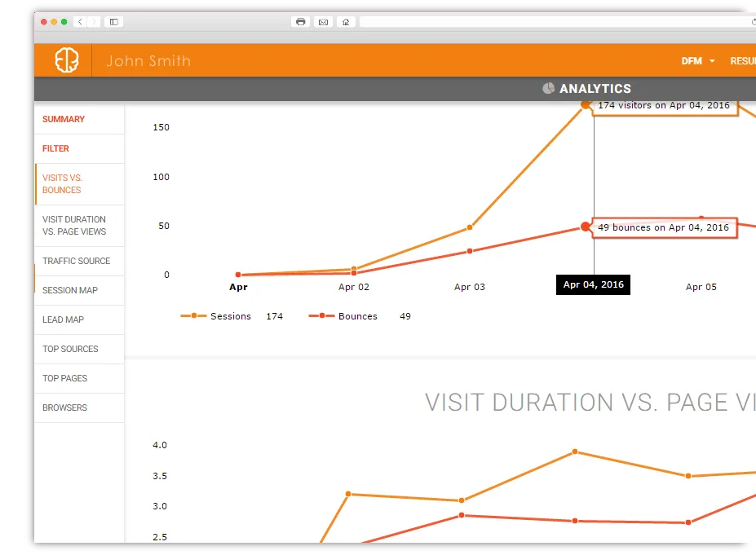Screen dimensions: 756x555
Task: Click the Apr 04, 2016 date label
Action: 593,284
